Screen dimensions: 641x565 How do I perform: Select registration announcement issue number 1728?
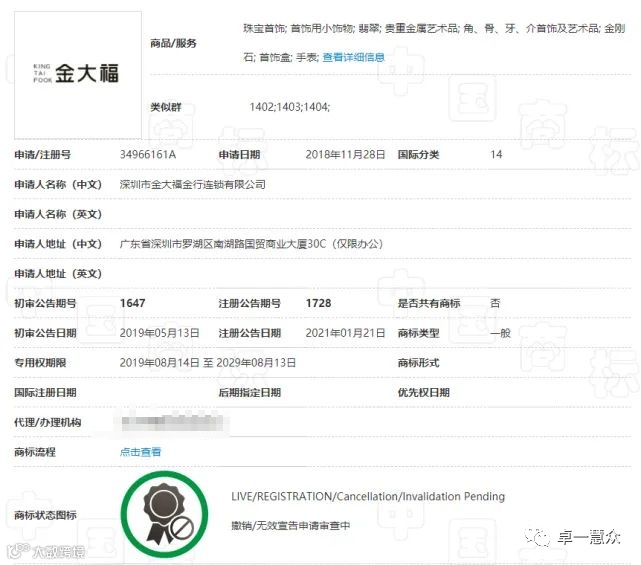click(x=318, y=303)
